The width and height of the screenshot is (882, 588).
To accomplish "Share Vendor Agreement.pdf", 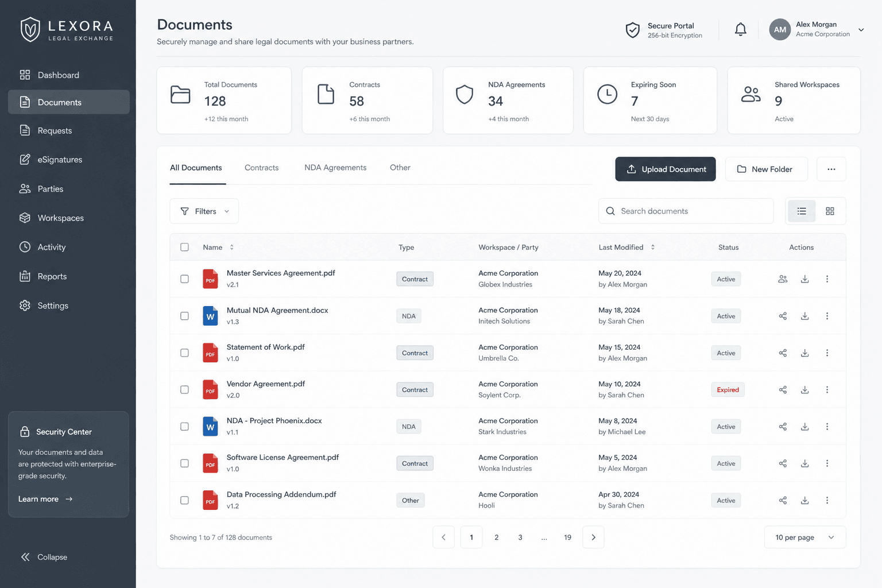I will tap(783, 389).
